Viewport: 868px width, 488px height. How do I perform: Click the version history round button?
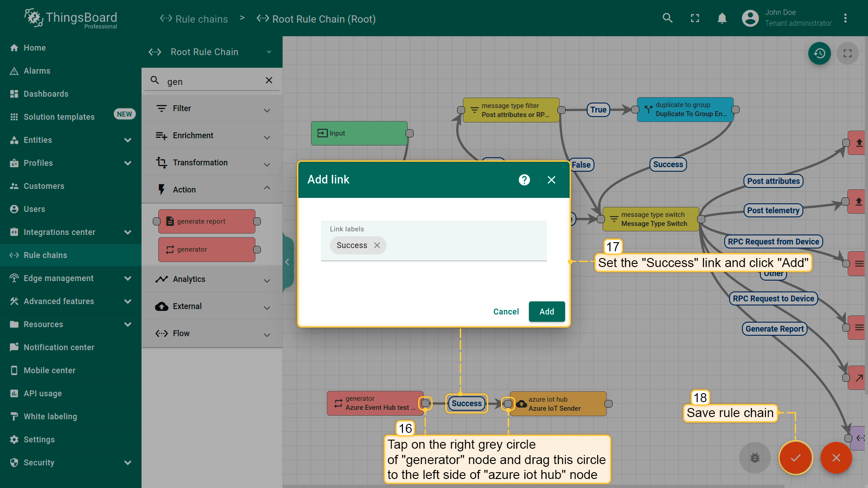coord(819,53)
